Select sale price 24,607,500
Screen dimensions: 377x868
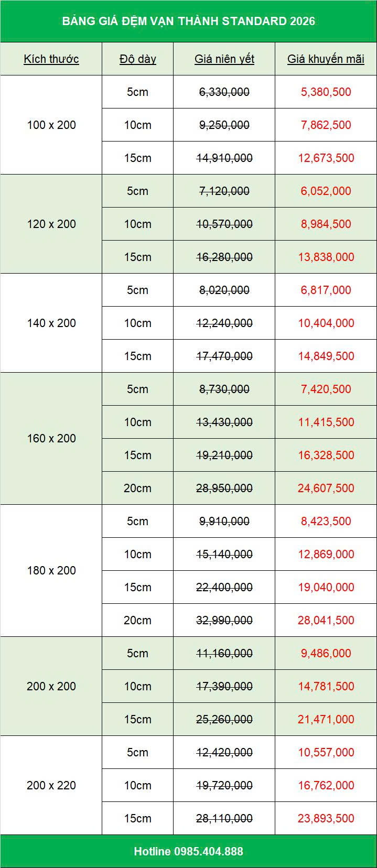pyautogui.click(x=326, y=488)
